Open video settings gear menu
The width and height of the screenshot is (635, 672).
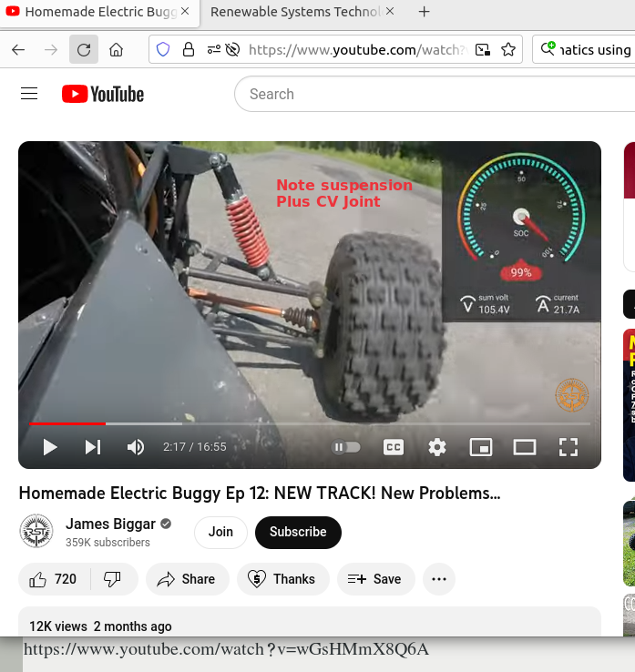coord(437,447)
